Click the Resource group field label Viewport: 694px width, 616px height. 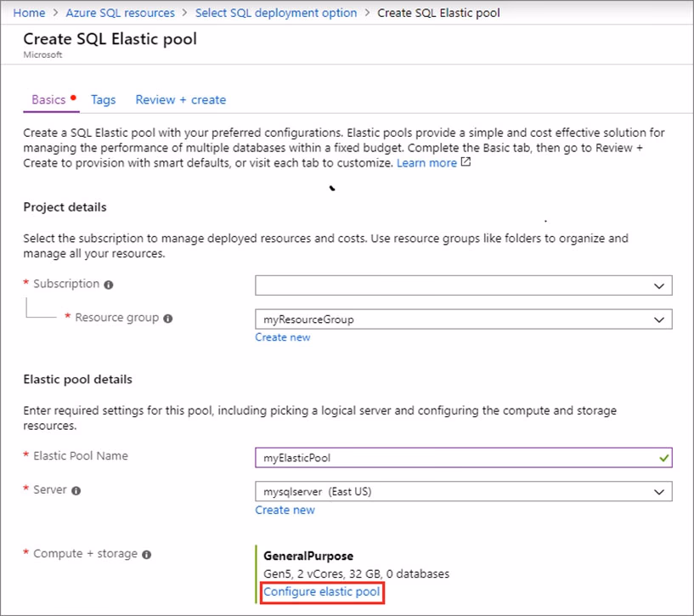pyautogui.click(x=117, y=318)
